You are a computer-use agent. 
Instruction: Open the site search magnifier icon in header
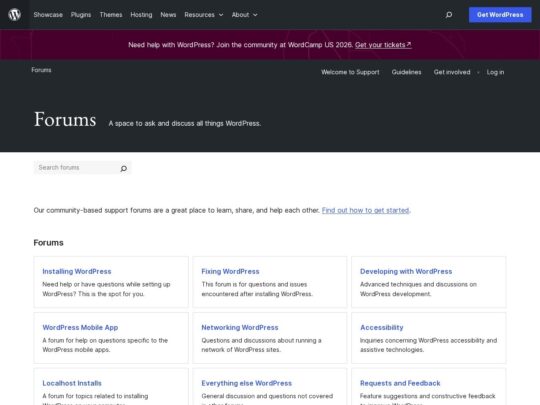point(449,14)
